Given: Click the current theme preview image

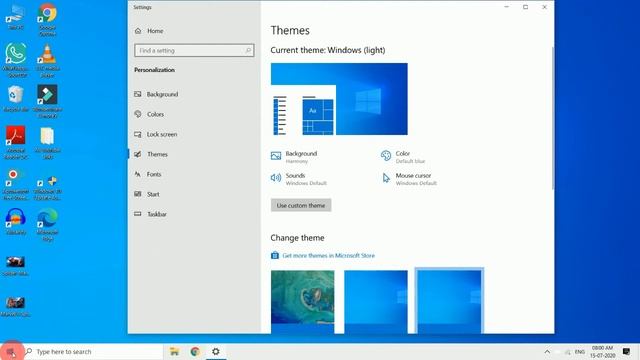Looking at the screenshot, I should 339,99.
